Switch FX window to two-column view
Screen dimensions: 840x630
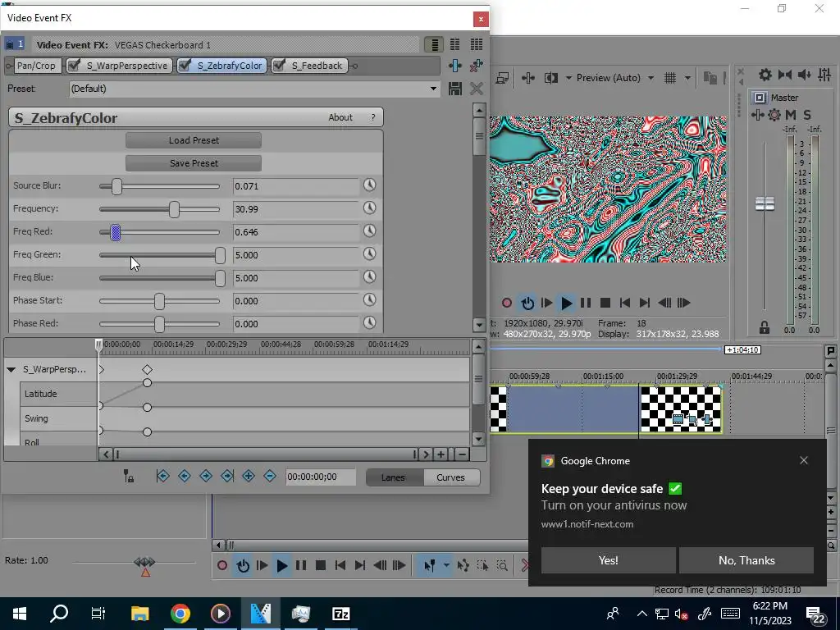click(x=454, y=44)
